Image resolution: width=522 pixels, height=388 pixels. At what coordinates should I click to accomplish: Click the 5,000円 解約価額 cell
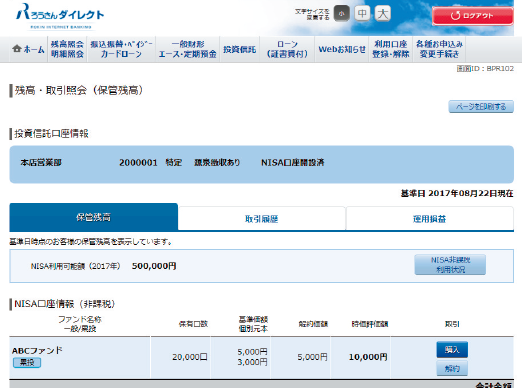click(x=312, y=357)
